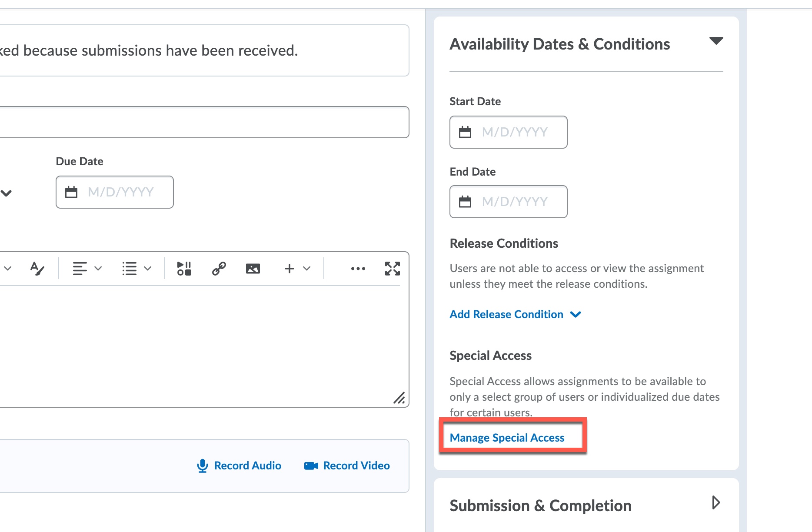This screenshot has width=812, height=532.
Task: Click 'Special Access' heading text
Action: 490,356
